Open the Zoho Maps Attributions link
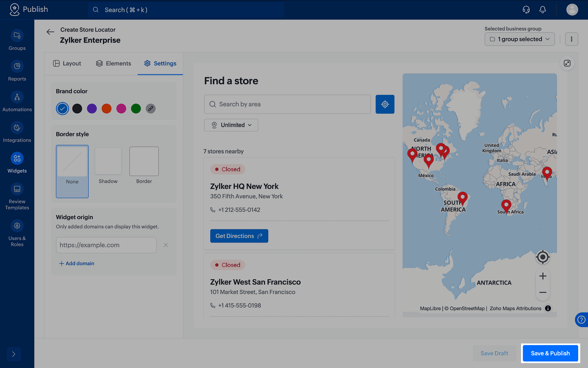This screenshot has width=588, height=368. (515, 309)
